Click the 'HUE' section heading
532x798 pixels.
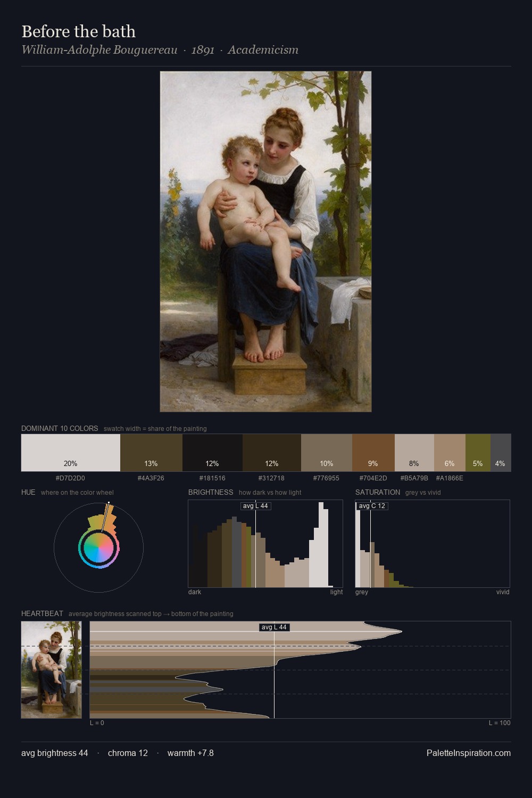click(28, 492)
